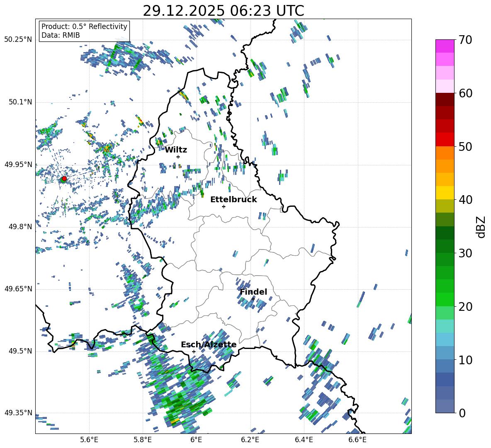Click the 0 colorbar tick label

pyautogui.click(x=462, y=413)
